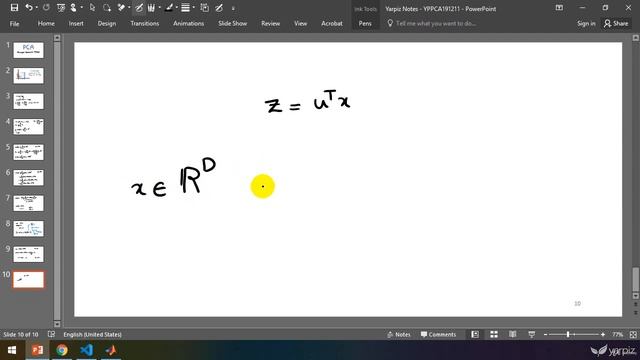640x360 pixels.
Task: Open the Design ribbon tab
Action: pos(107,24)
